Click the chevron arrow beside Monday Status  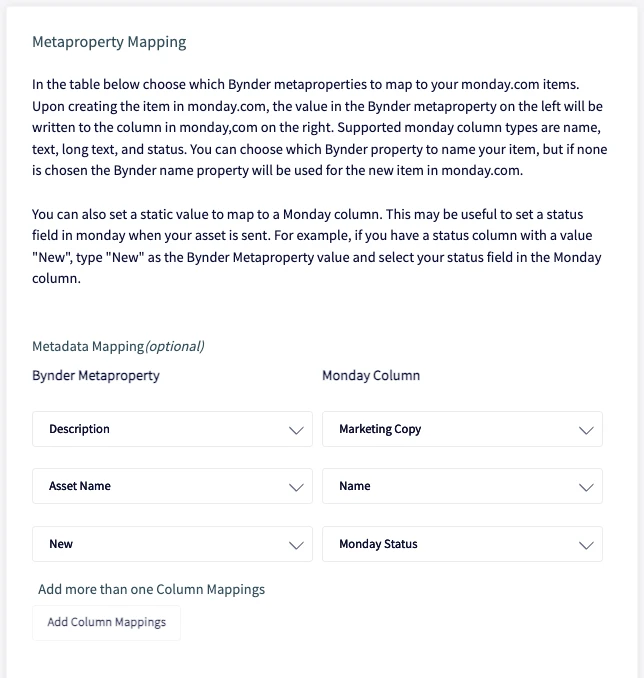tap(586, 545)
